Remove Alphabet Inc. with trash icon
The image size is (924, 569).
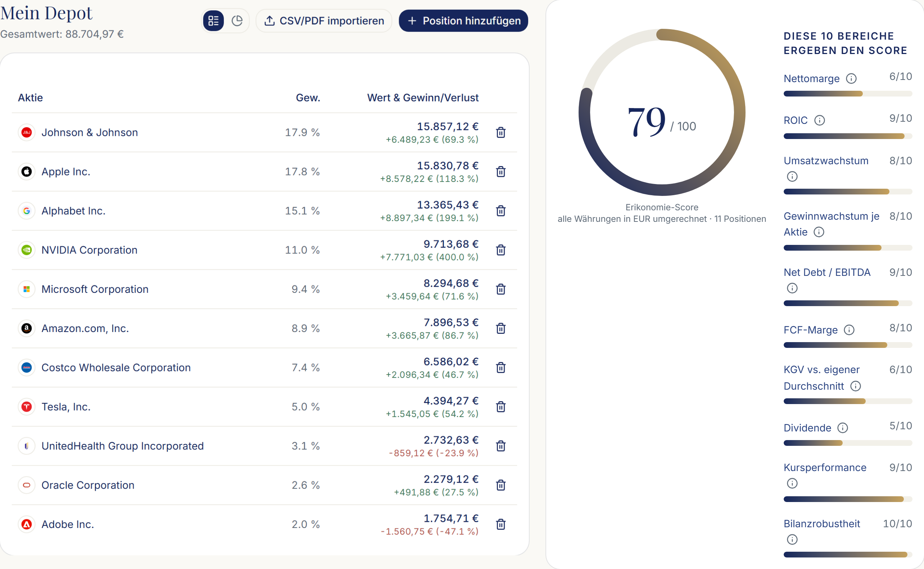click(501, 211)
